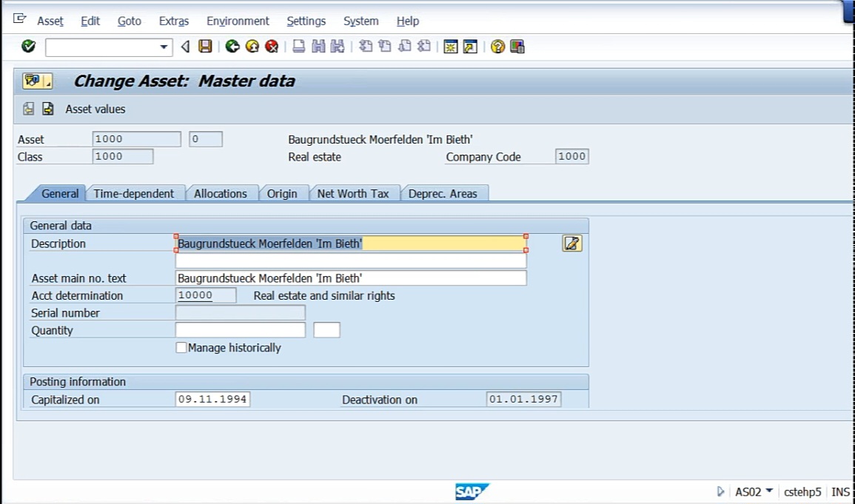Click the Acct determination field 10000
The width and height of the screenshot is (855, 504).
tap(206, 295)
